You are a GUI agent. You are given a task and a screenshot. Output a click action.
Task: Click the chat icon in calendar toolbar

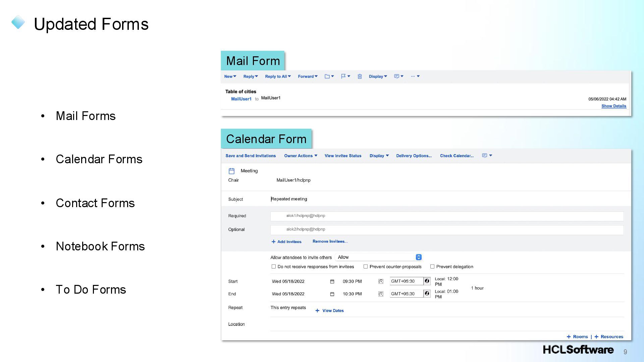pyautogui.click(x=484, y=156)
